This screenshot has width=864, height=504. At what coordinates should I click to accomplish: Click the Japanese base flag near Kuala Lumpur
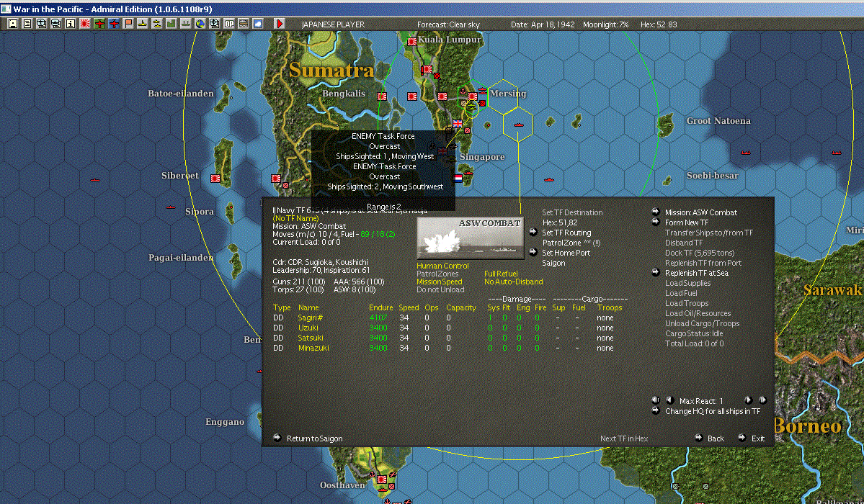point(411,41)
